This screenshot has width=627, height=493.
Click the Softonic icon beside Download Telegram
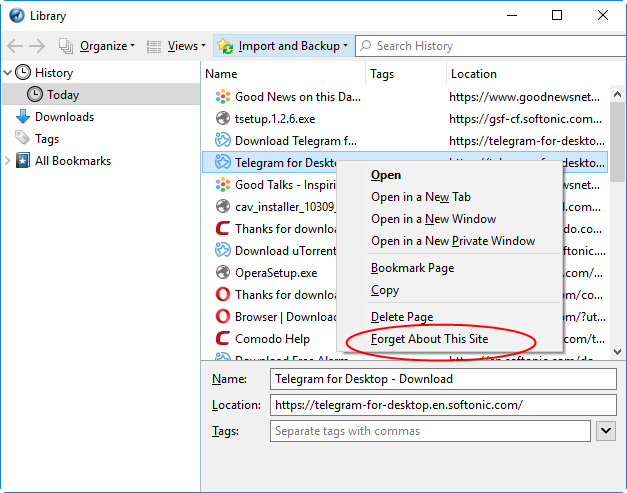[223, 140]
